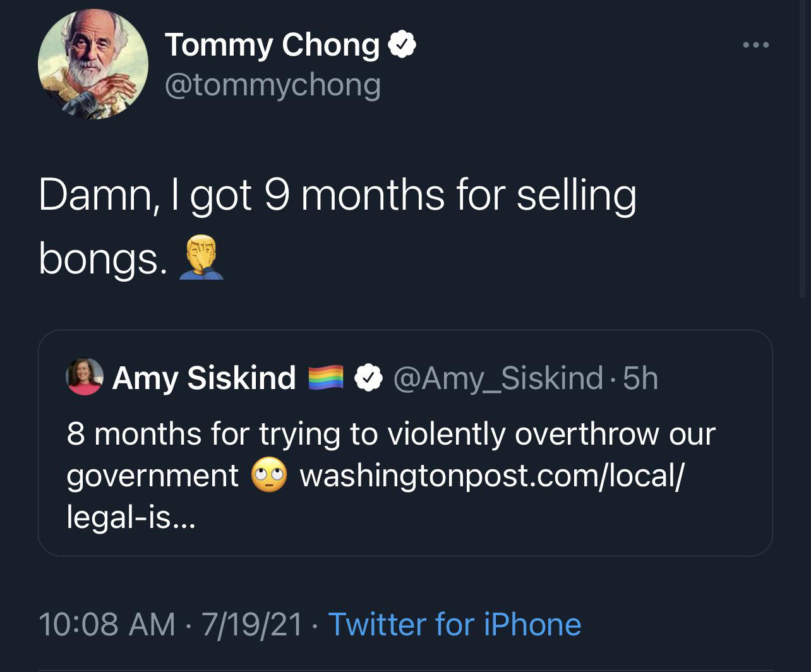Open the Tommy Chong display name
The width and height of the screenshot is (811, 672).
(x=272, y=45)
